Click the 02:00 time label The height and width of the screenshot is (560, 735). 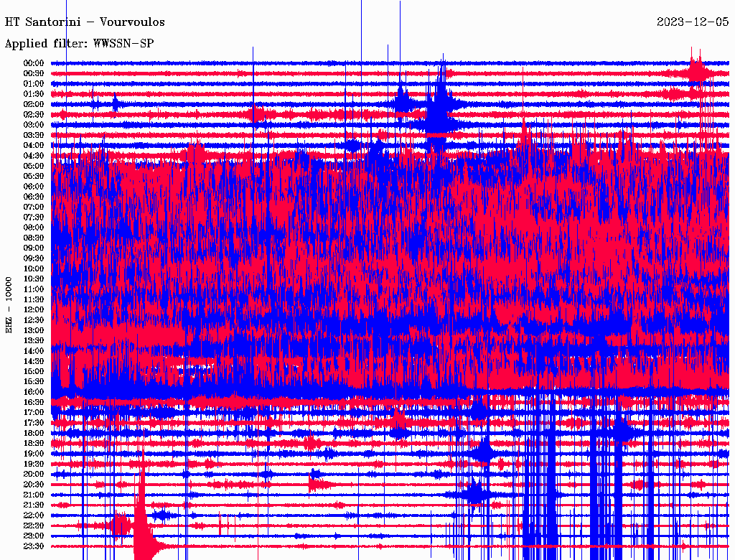click(x=34, y=104)
